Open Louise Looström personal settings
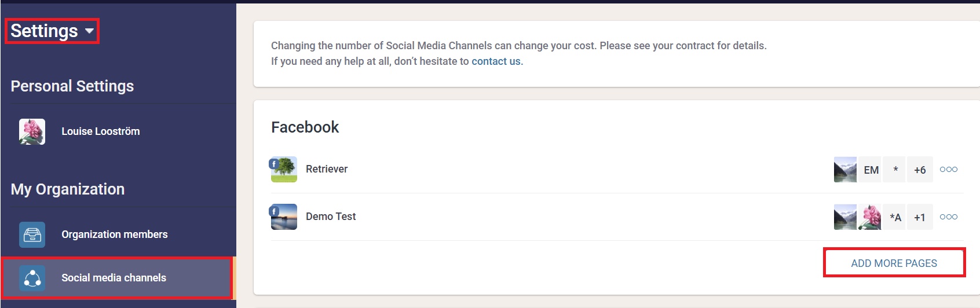The width and height of the screenshot is (980, 308). tap(100, 131)
